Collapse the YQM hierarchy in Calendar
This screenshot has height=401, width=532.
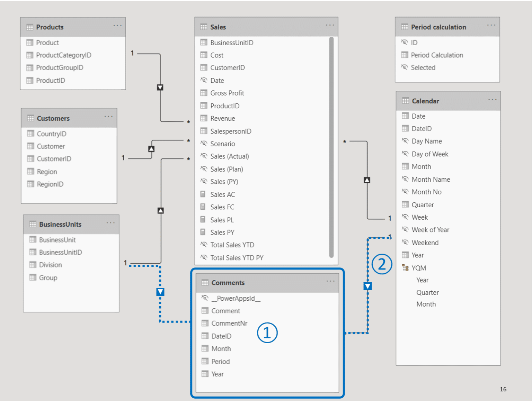(x=419, y=267)
